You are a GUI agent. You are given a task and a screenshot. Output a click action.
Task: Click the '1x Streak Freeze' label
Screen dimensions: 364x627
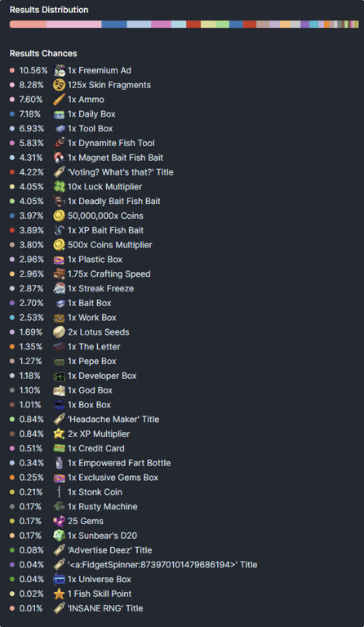100,288
